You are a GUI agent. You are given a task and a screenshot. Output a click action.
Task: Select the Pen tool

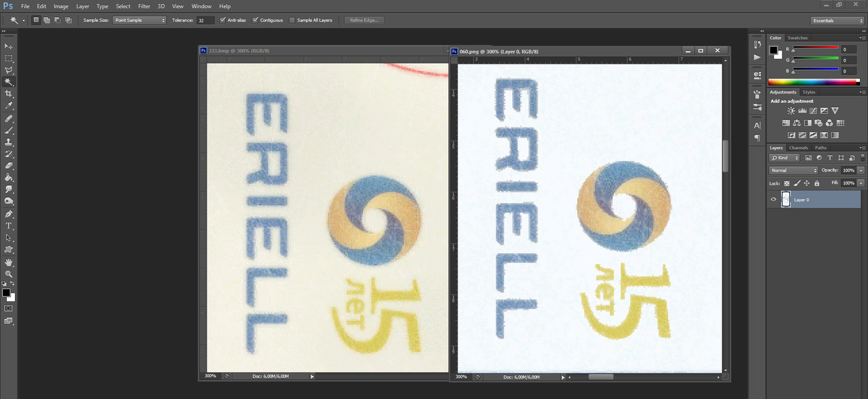(9, 214)
